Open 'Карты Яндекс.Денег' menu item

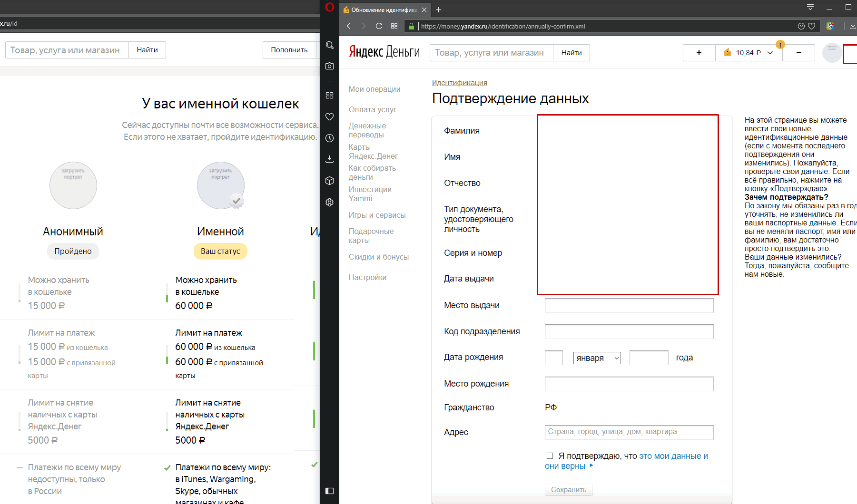373,152
